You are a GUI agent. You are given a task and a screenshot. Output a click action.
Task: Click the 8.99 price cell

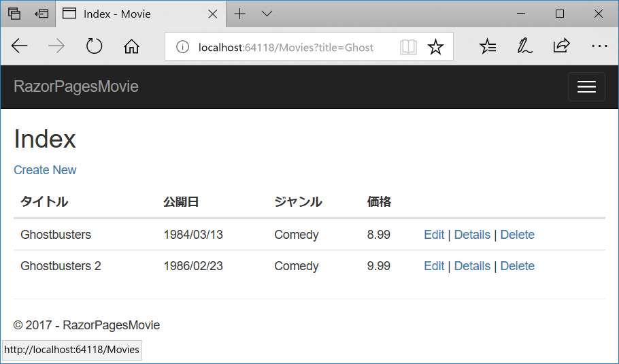coord(379,235)
